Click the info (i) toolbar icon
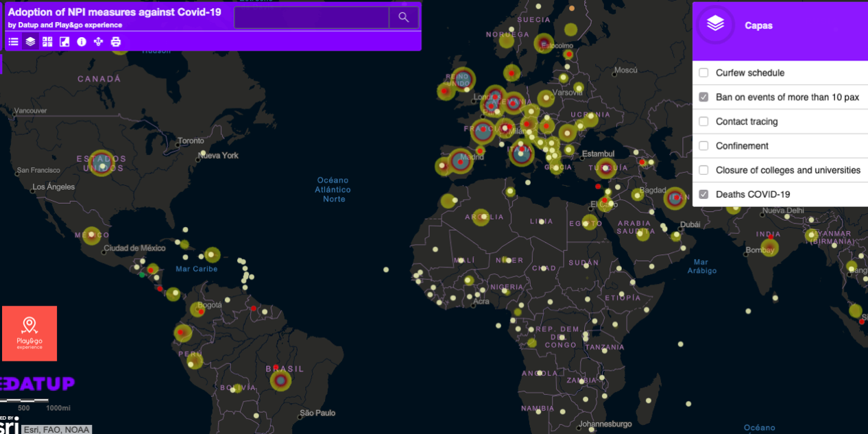 [x=82, y=42]
